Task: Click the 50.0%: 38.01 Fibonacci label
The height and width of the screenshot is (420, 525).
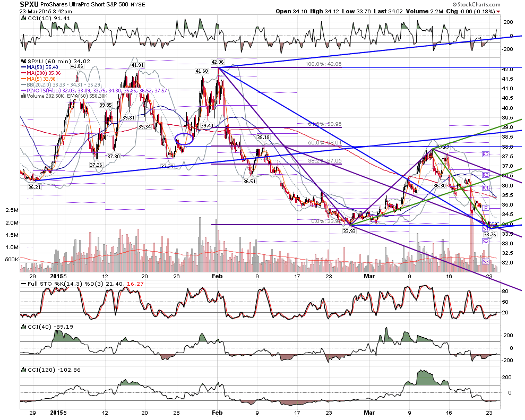Action: point(325,143)
